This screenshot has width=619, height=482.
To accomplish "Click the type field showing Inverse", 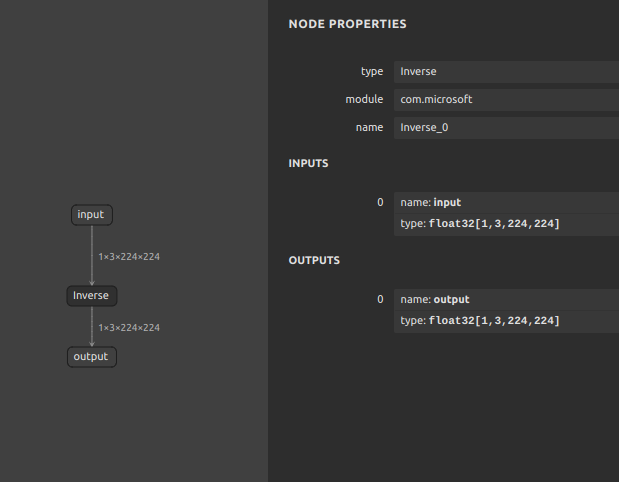I will coord(506,72).
